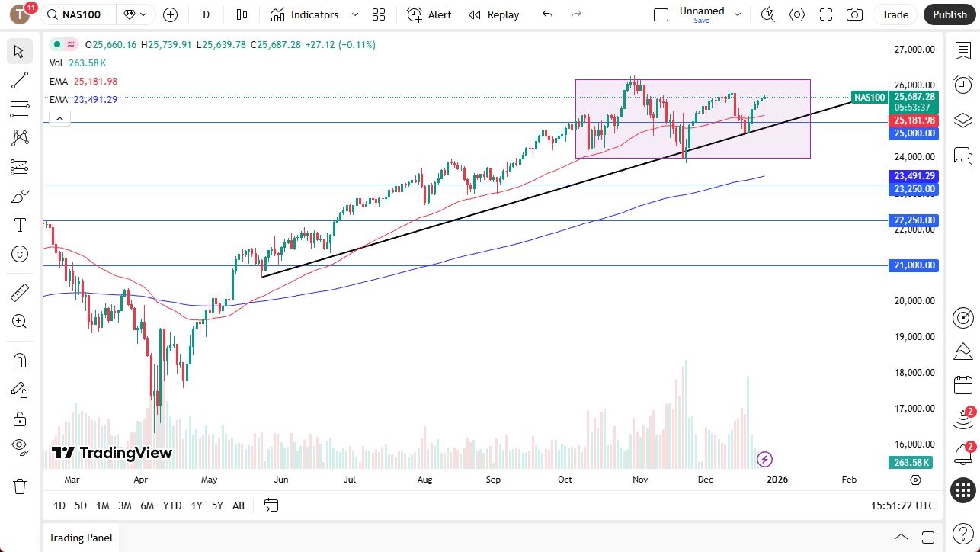This screenshot has height=552, width=980.
Task: Lock all drawings with padlock toggle
Action: point(19,419)
